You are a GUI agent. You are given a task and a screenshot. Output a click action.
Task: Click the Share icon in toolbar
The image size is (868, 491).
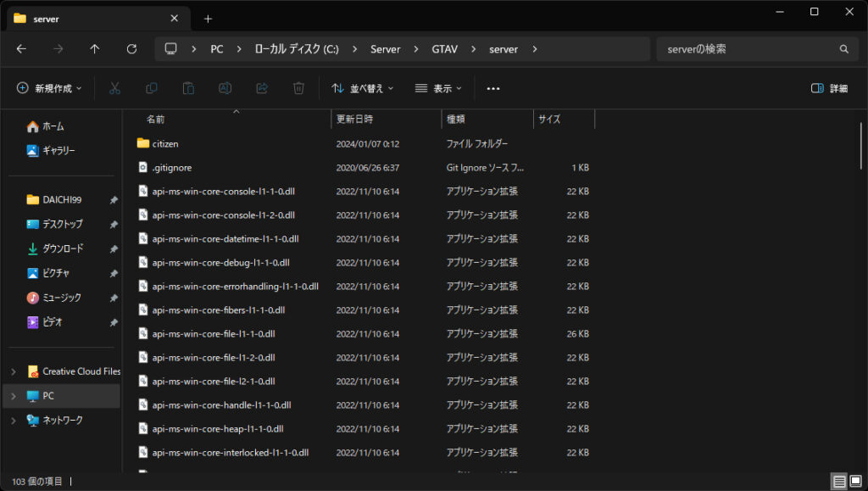[x=262, y=88]
